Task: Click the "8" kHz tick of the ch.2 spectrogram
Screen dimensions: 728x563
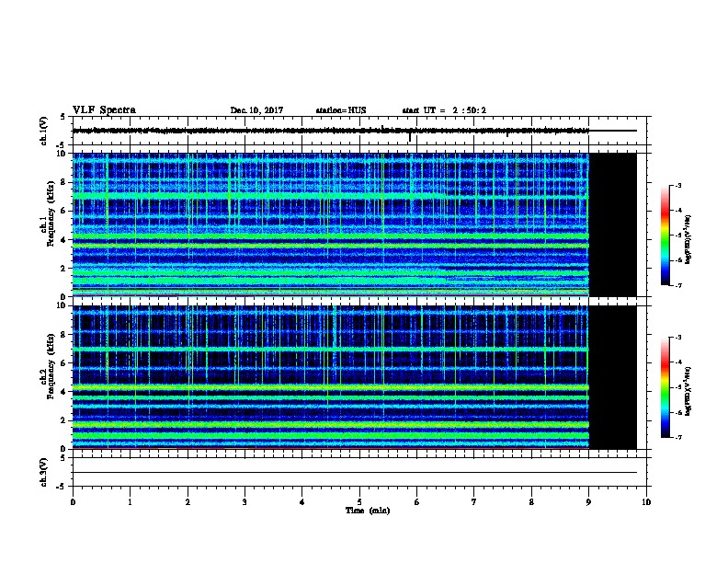Action: (x=63, y=335)
